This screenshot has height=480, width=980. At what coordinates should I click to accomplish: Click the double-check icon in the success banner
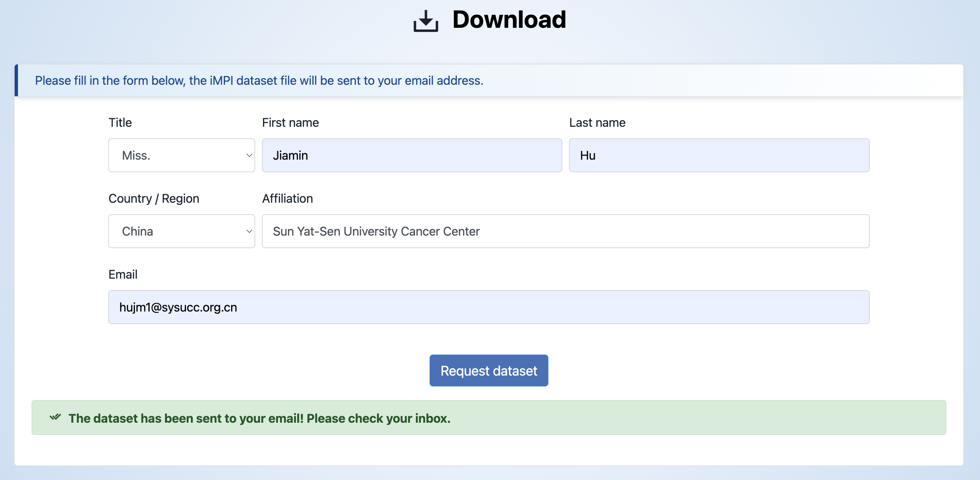click(55, 417)
